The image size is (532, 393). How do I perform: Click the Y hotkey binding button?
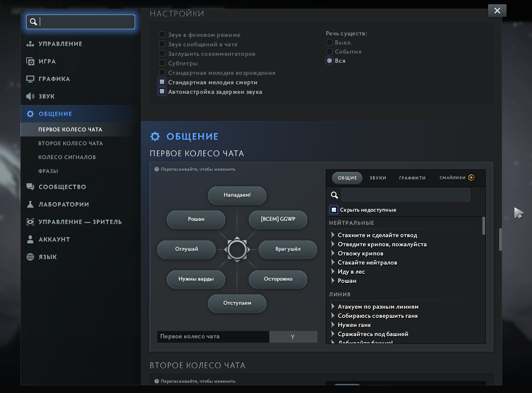(293, 337)
